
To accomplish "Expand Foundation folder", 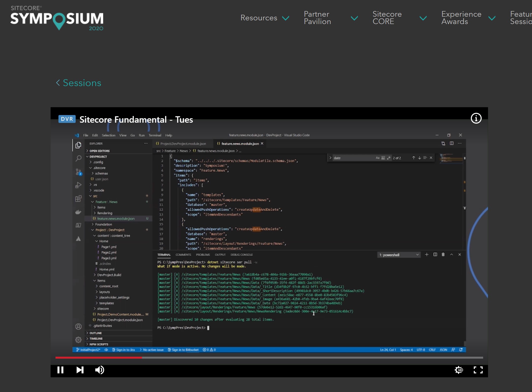I will coord(103,224).
